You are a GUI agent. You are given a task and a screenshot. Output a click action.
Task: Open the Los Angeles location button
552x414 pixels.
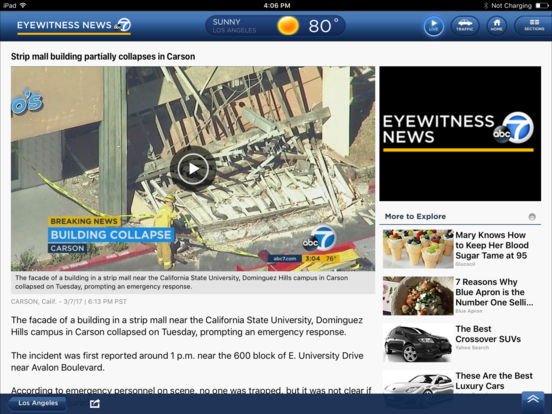(38, 403)
